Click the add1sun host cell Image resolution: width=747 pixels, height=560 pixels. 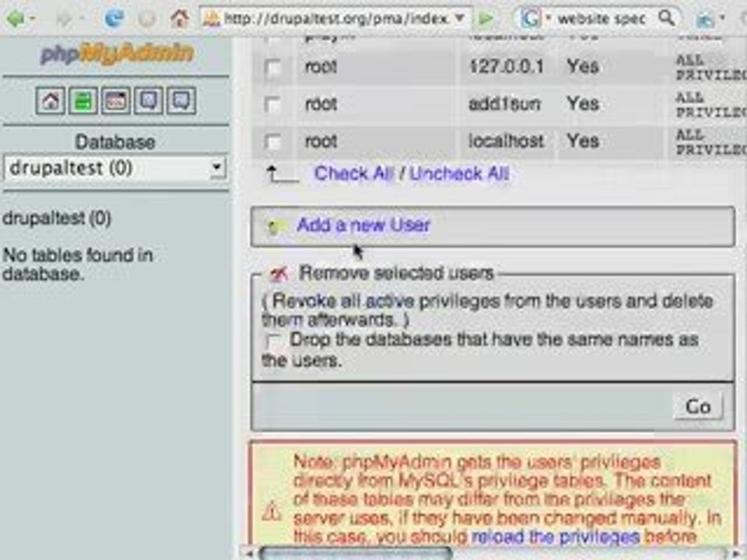pyautogui.click(x=505, y=103)
